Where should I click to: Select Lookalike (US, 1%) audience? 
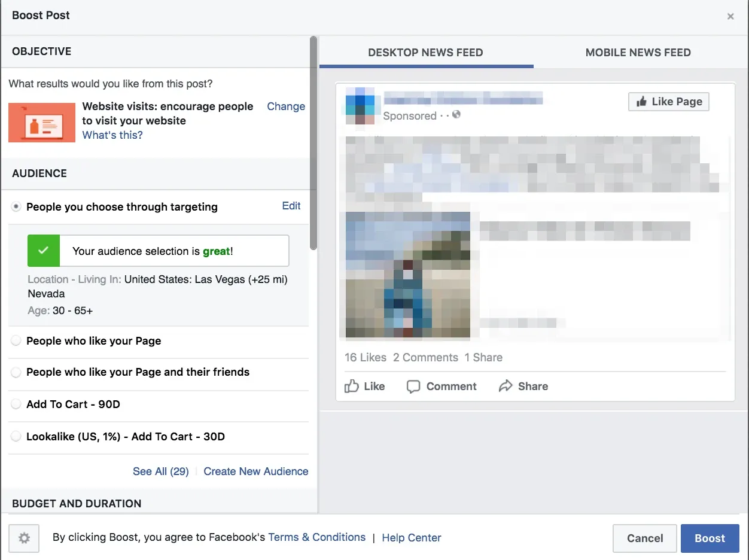click(16, 437)
